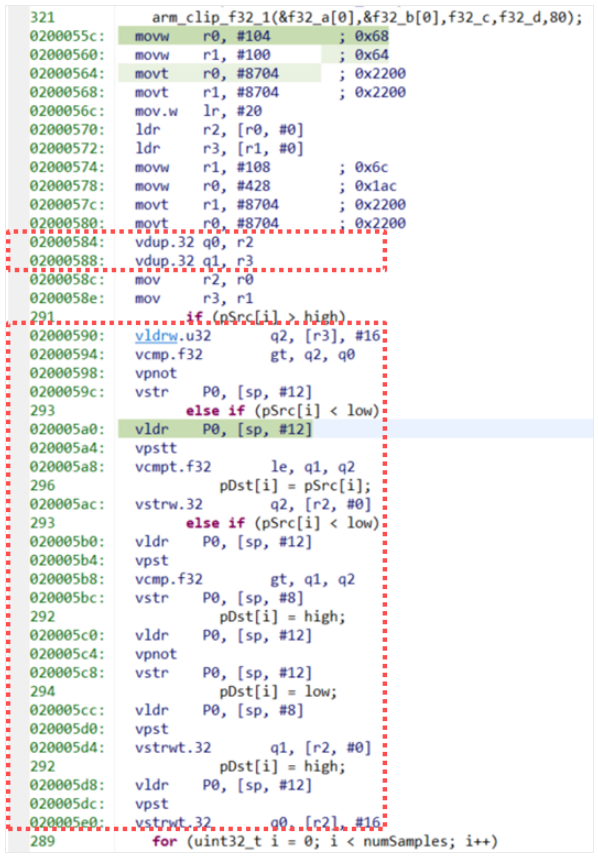
Task: Click the line at address 020005c8
Action: click(223, 672)
